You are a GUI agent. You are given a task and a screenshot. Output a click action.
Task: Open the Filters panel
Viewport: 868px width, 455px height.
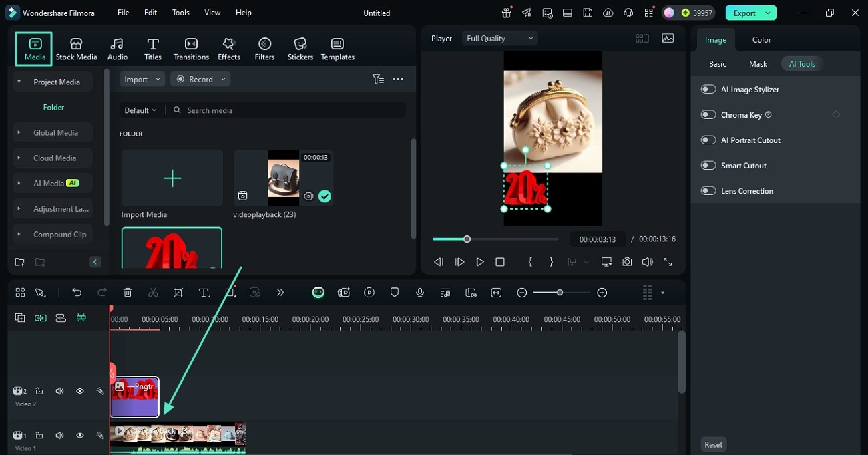coord(264,49)
